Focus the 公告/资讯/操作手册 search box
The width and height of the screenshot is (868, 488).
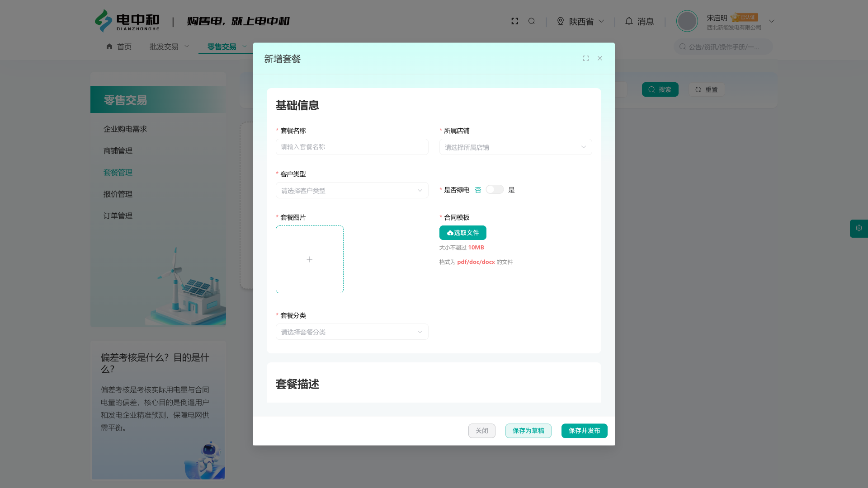point(723,47)
